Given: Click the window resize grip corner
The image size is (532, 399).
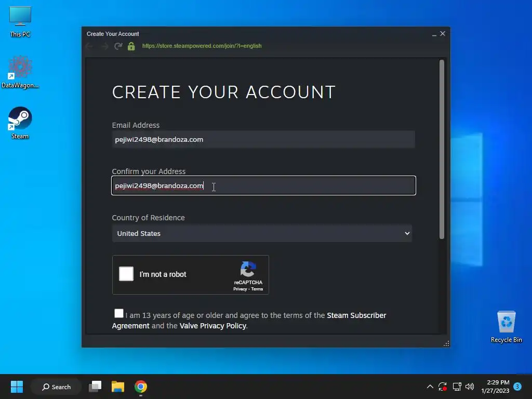Looking at the screenshot, I should 446,344.
